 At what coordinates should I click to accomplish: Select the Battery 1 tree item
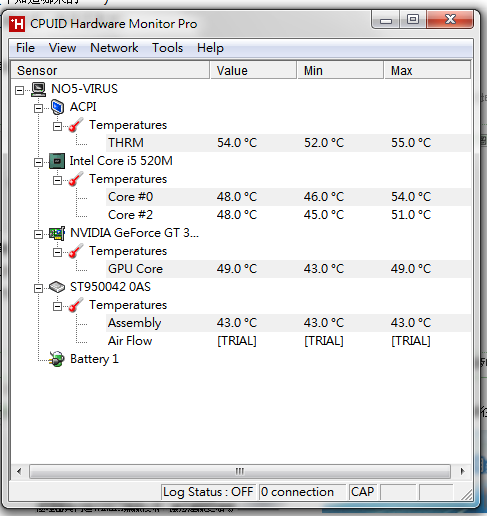[x=94, y=359]
